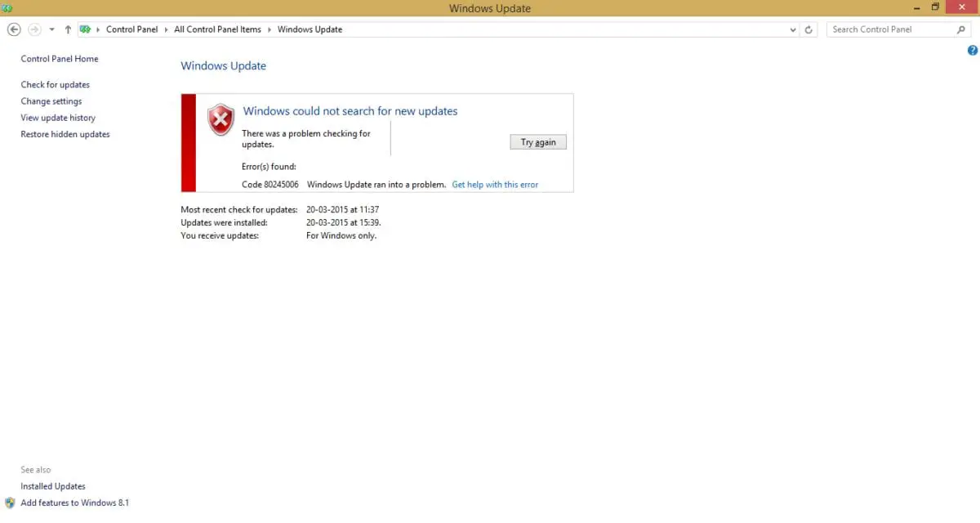Open address bar history dropdown
Image resolution: width=980 pixels, height=523 pixels.
click(793, 29)
